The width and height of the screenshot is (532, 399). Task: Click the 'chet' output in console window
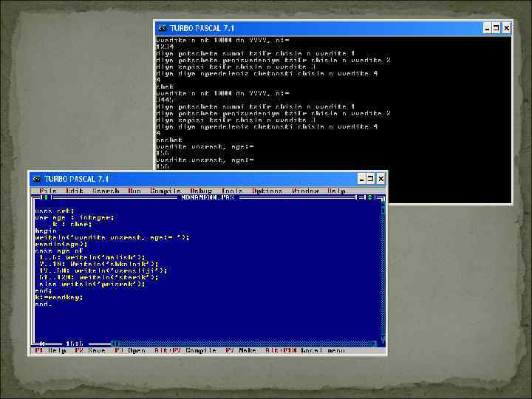[165, 87]
